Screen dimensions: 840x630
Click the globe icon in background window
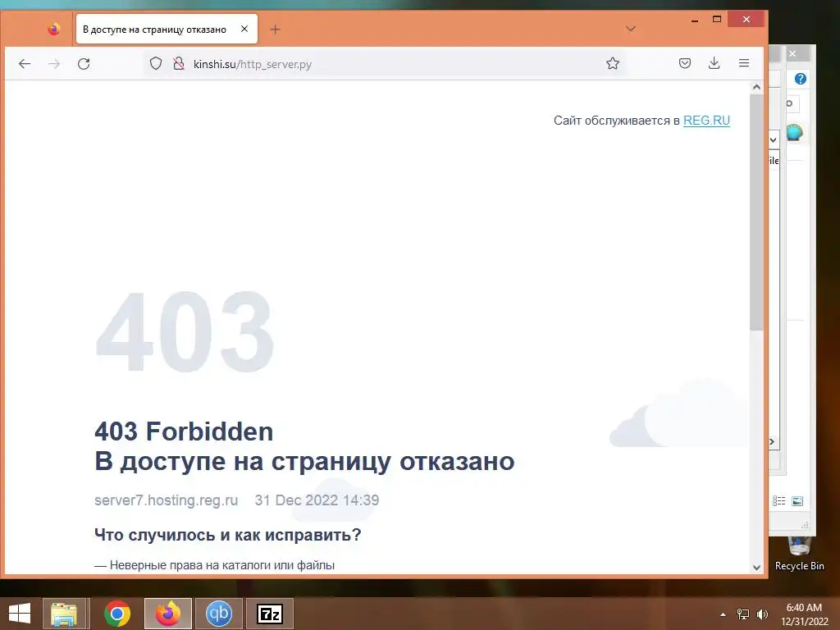(x=794, y=132)
